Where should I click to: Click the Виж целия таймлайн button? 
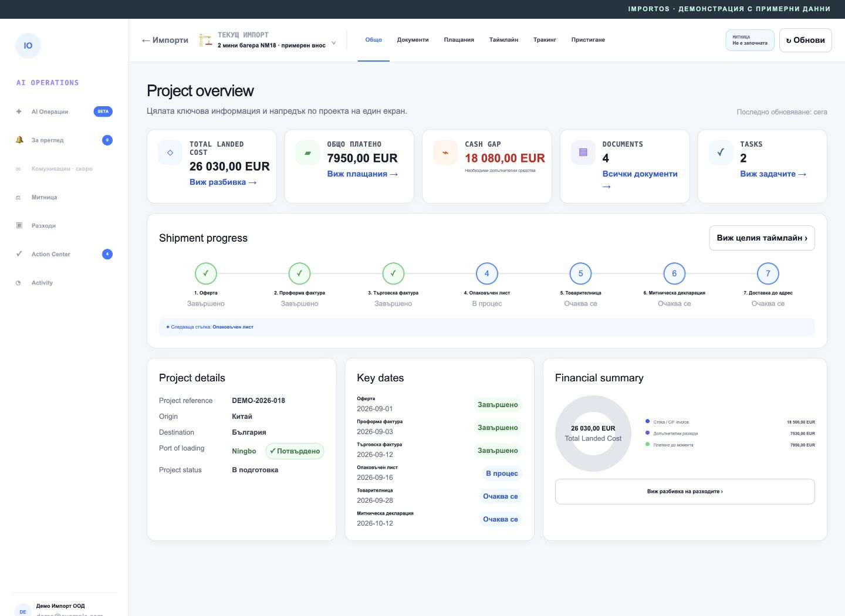(762, 238)
